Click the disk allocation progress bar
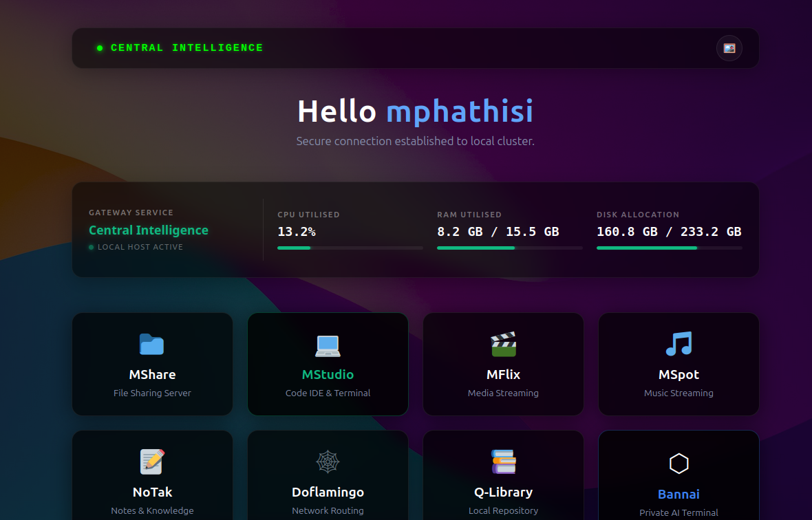Image resolution: width=812 pixels, height=520 pixels. click(x=669, y=248)
